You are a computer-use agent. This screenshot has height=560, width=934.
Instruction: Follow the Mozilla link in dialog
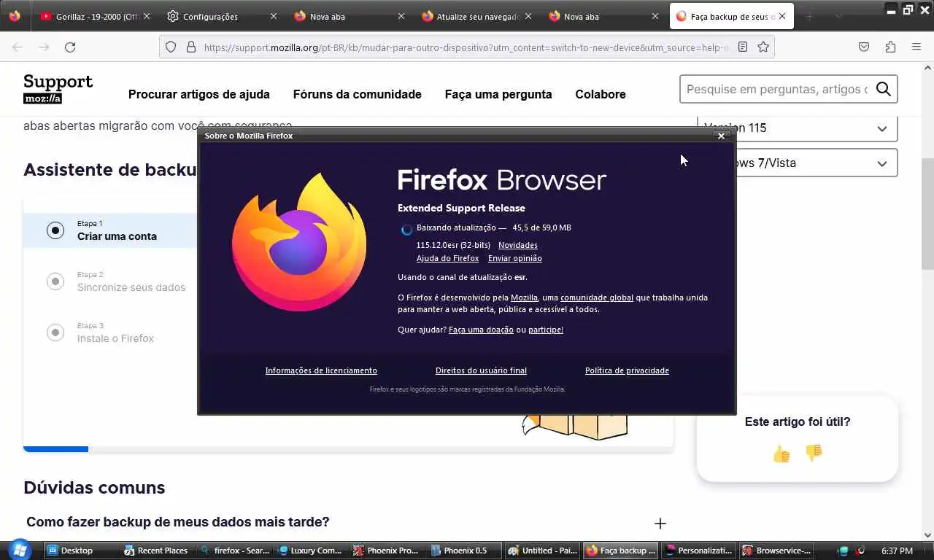(x=524, y=297)
